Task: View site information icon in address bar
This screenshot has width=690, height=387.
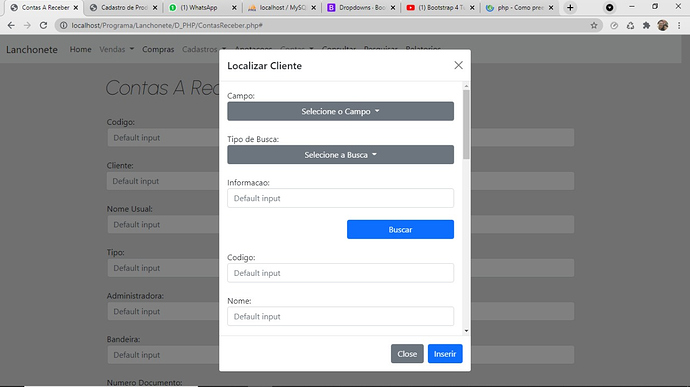Action: click(64, 26)
